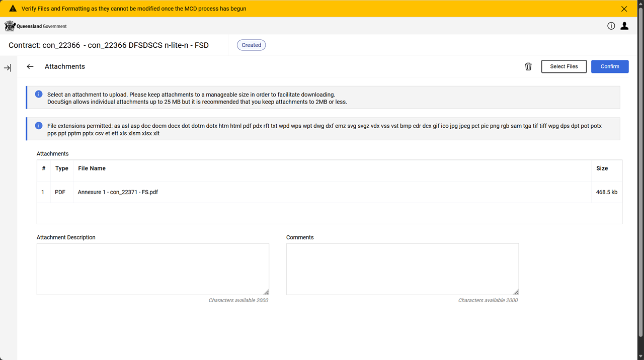
Task: Click the Size column header
Action: point(602,168)
